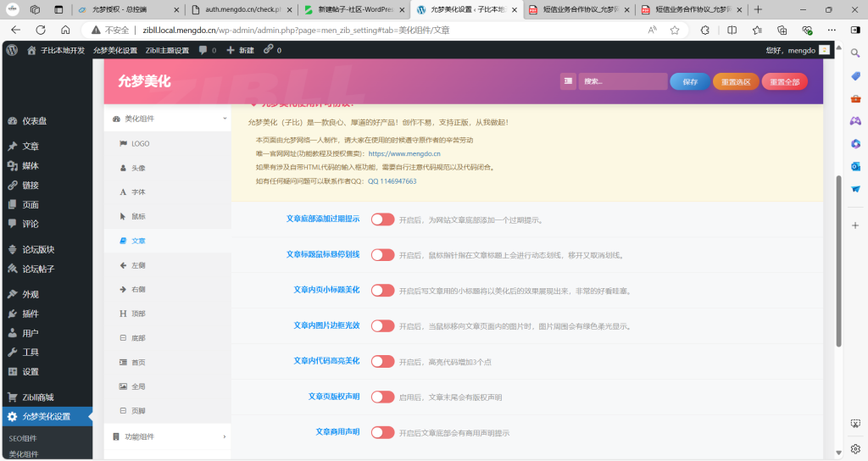Open the 头像 avatar settings section
This screenshot has width=868, height=461.
point(138,168)
